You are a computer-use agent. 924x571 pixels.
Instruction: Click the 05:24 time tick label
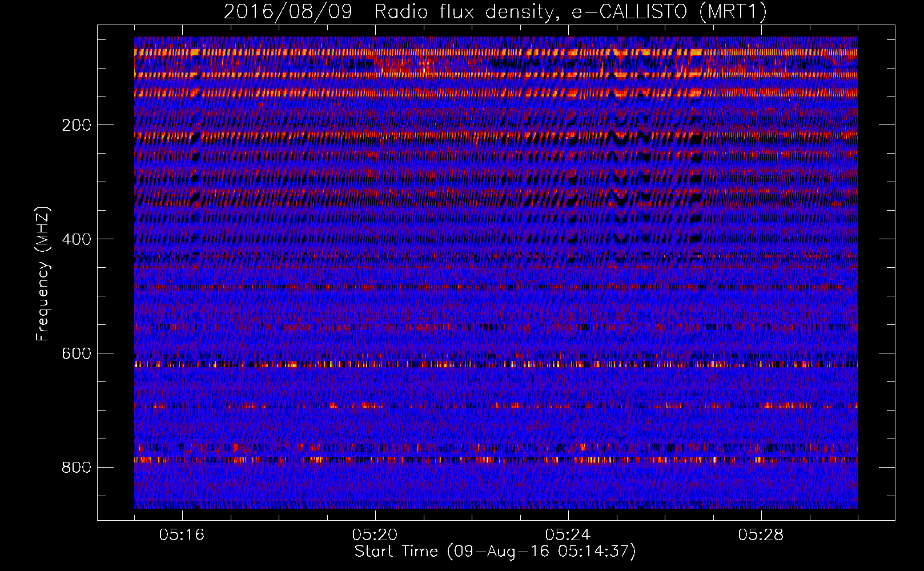point(568,534)
